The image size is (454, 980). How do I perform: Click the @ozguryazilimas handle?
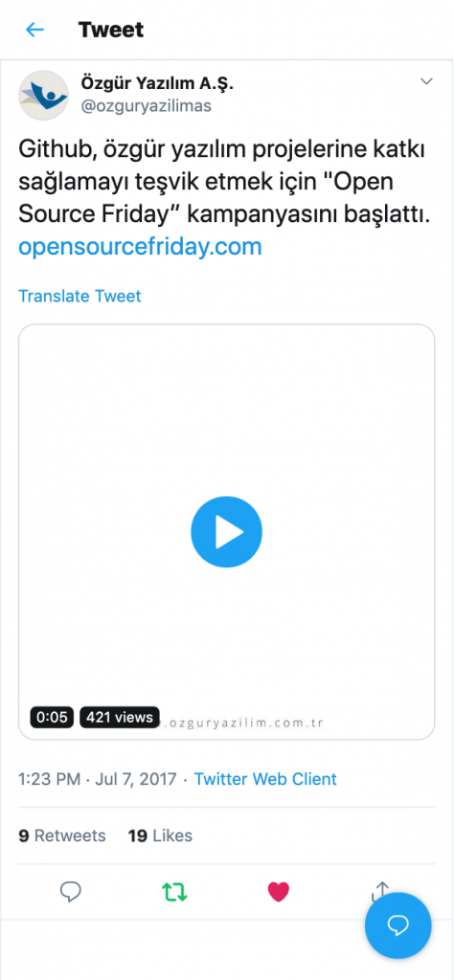pyautogui.click(x=146, y=106)
